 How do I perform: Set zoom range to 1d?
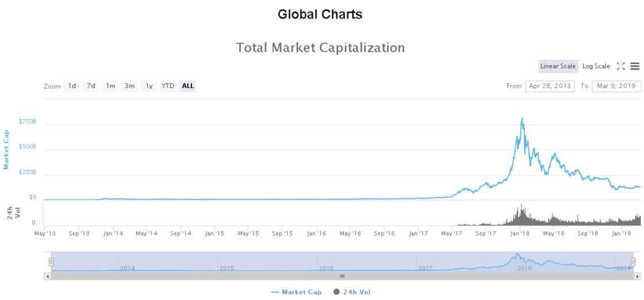pyautogui.click(x=72, y=86)
